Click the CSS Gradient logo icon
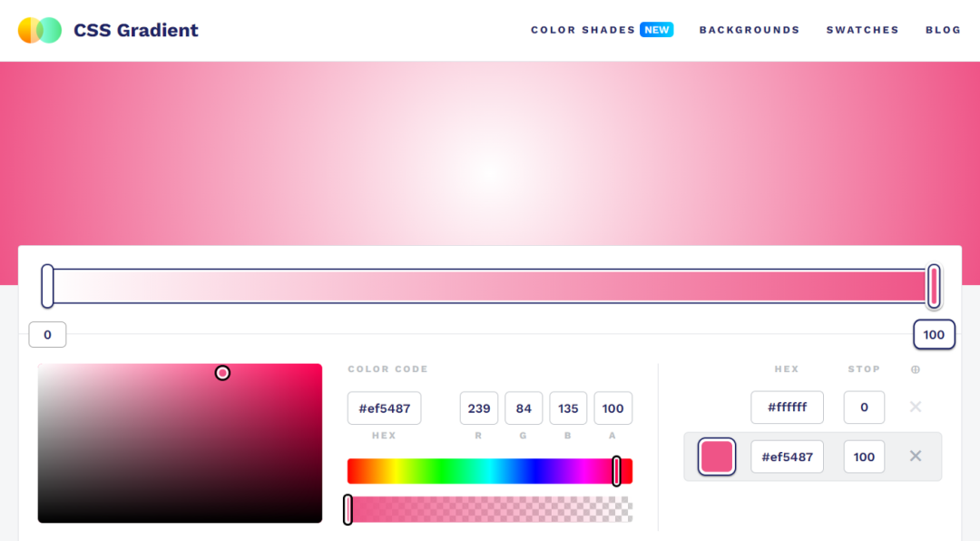 pyautogui.click(x=40, y=30)
